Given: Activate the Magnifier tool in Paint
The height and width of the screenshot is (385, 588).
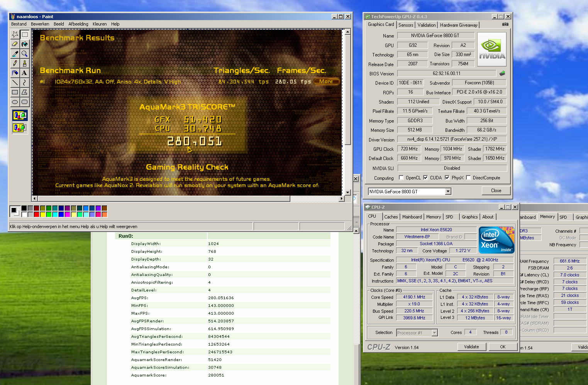Looking at the screenshot, I should coord(25,54).
